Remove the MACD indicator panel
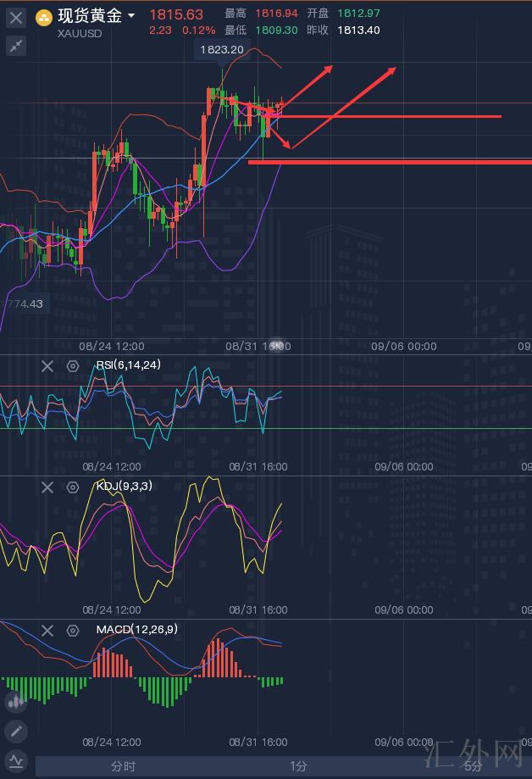The width and height of the screenshot is (532, 779). tap(47, 631)
